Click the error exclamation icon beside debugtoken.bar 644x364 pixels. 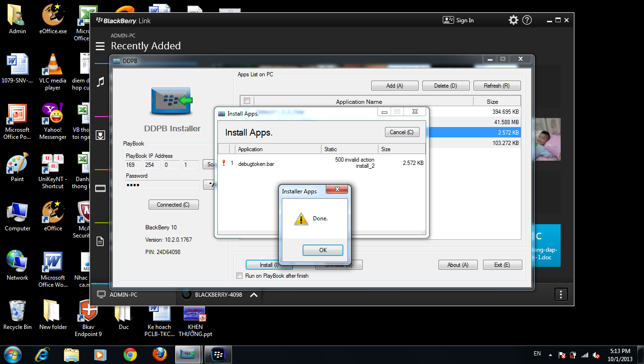pyautogui.click(x=224, y=163)
